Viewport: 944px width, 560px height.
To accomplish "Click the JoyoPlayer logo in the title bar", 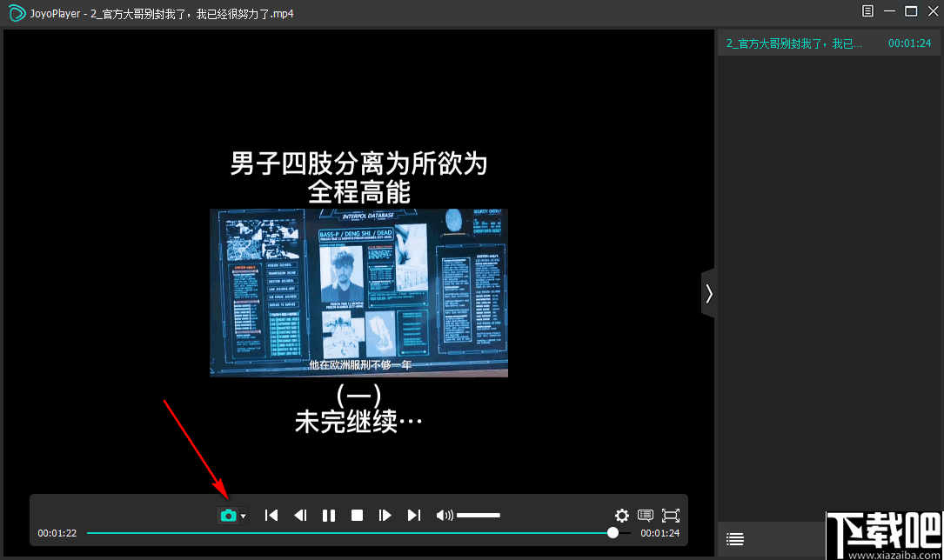I will (x=16, y=13).
